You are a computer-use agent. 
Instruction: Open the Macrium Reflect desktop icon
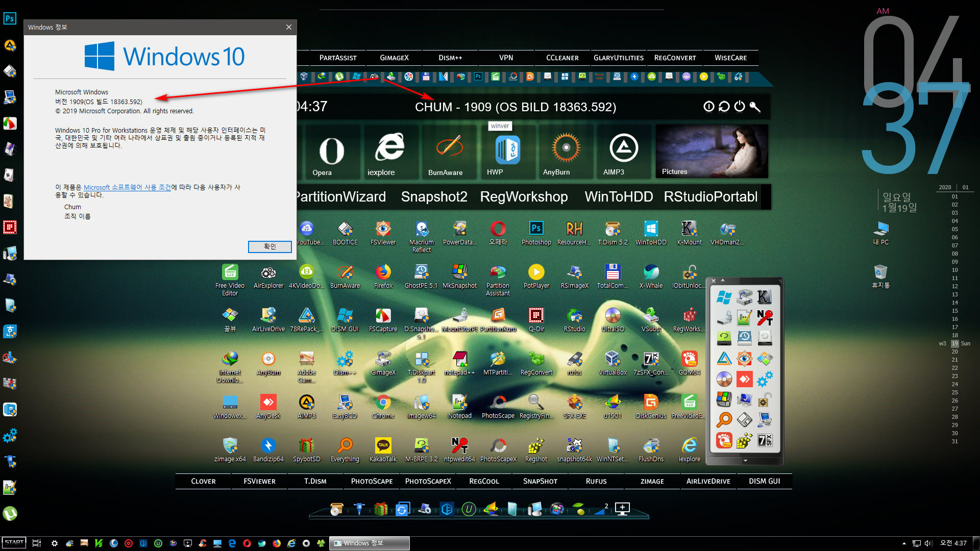pyautogui.click(x=421, y=237)
